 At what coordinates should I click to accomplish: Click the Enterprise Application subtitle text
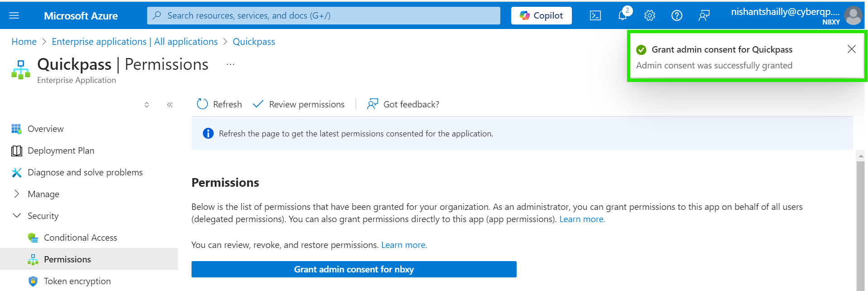click(77, 80)
